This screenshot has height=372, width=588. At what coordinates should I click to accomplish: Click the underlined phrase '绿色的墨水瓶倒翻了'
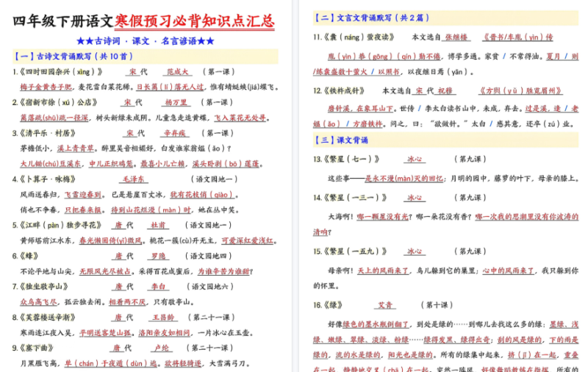(376, 324)
